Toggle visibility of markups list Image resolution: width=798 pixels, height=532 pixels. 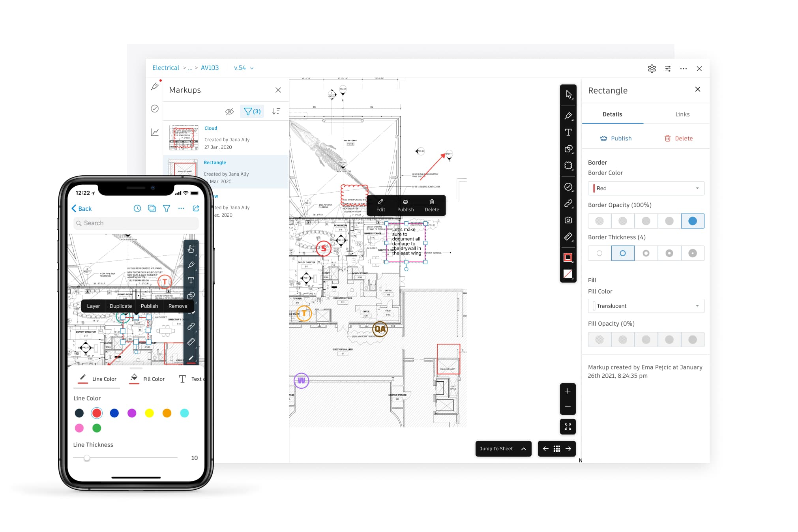(229, 112)
